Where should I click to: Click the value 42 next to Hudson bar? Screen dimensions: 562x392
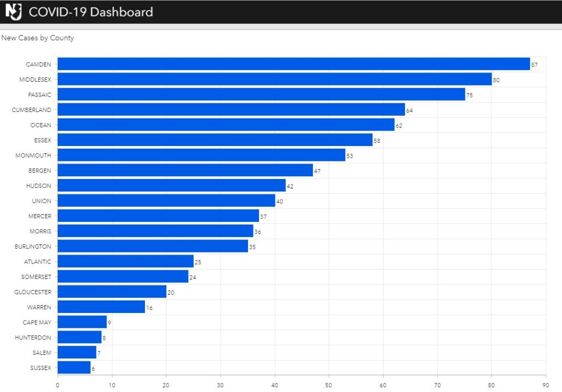click(290, 186)
